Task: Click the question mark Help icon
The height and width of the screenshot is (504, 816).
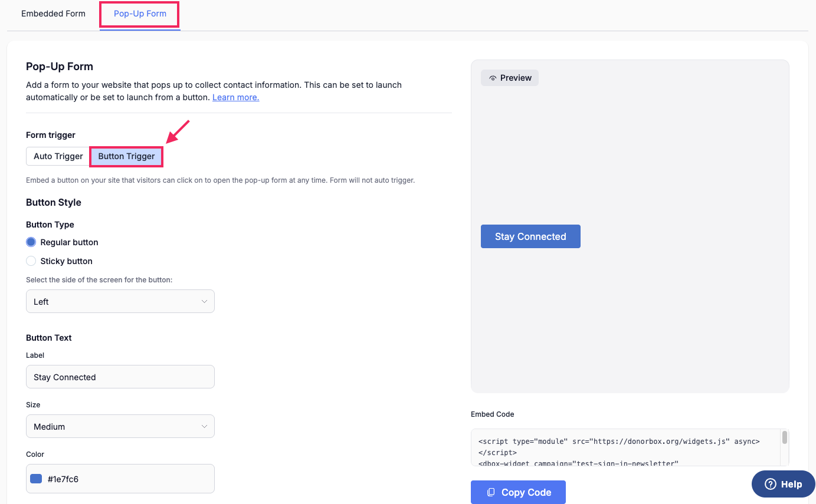Action: coord(770,484)
